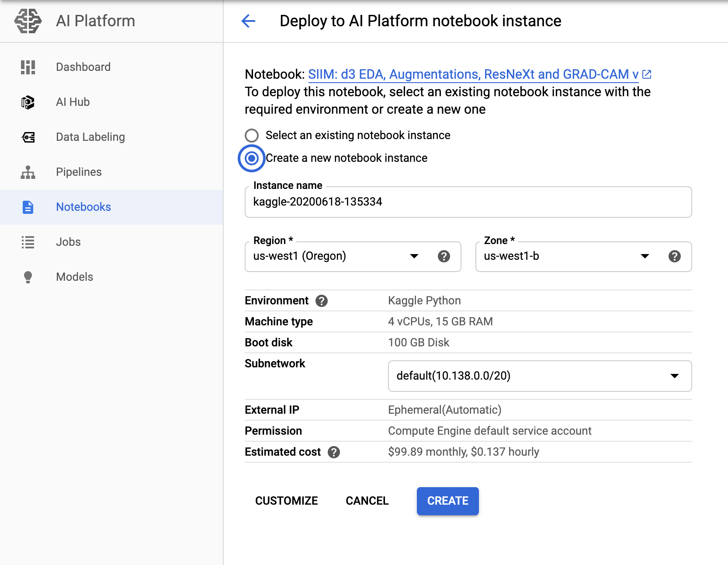Click the back arrow icon
The image size is (728, 565).
248,21
